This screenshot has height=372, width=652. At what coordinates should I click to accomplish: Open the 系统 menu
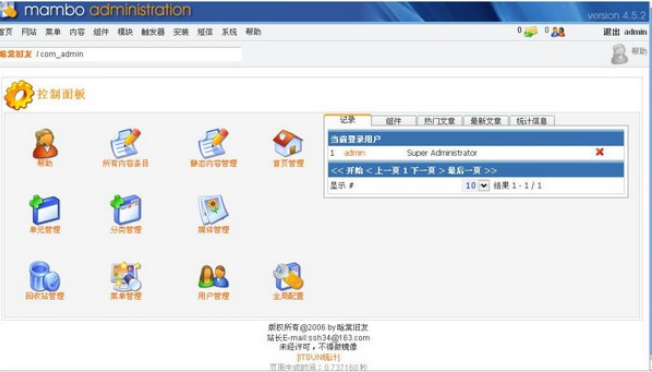click(229, 32)
